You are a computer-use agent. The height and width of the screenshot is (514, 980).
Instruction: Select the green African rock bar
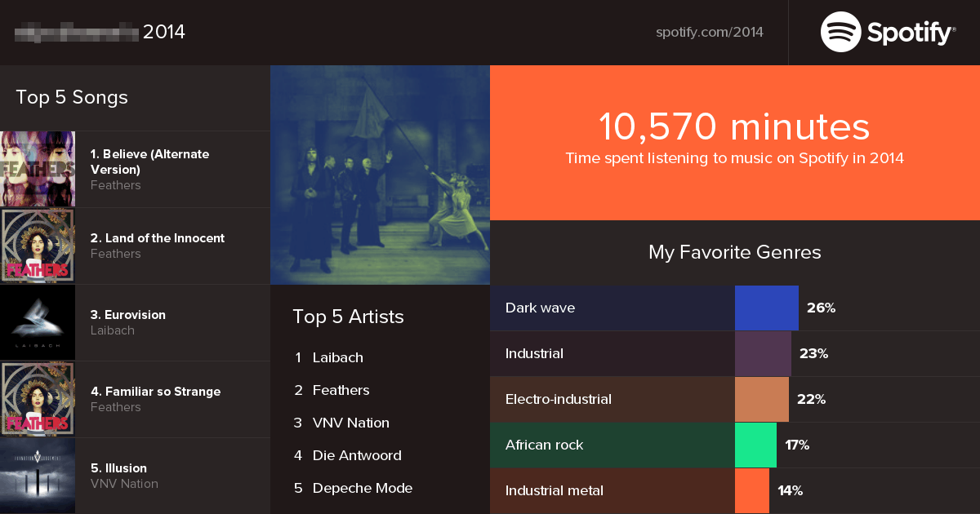[755, 445]
